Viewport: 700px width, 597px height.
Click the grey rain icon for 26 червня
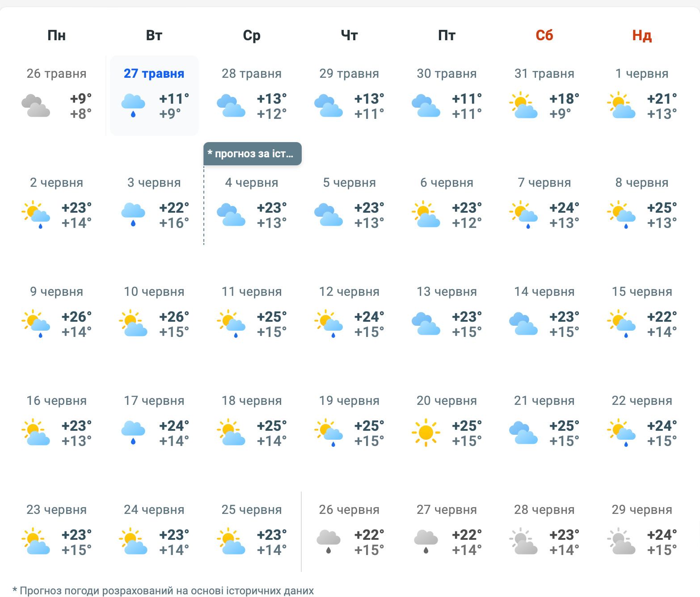(x=328, y=542)
